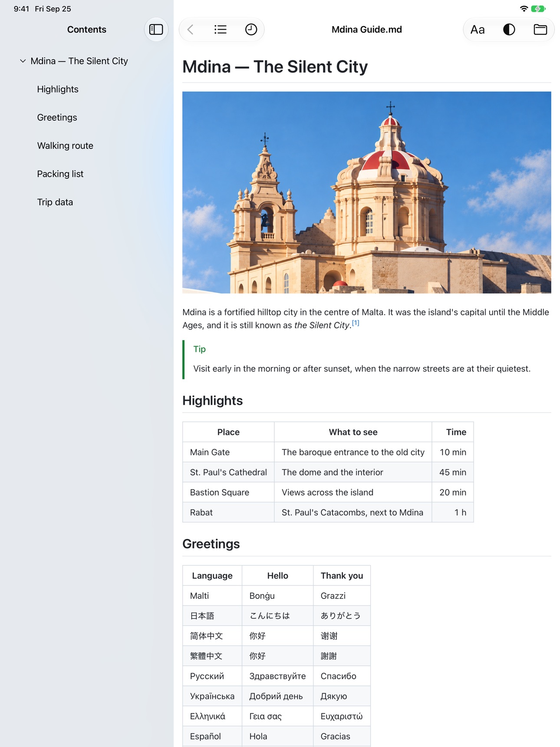
Task: Tap the back navigation chevron
Action: 191,30
